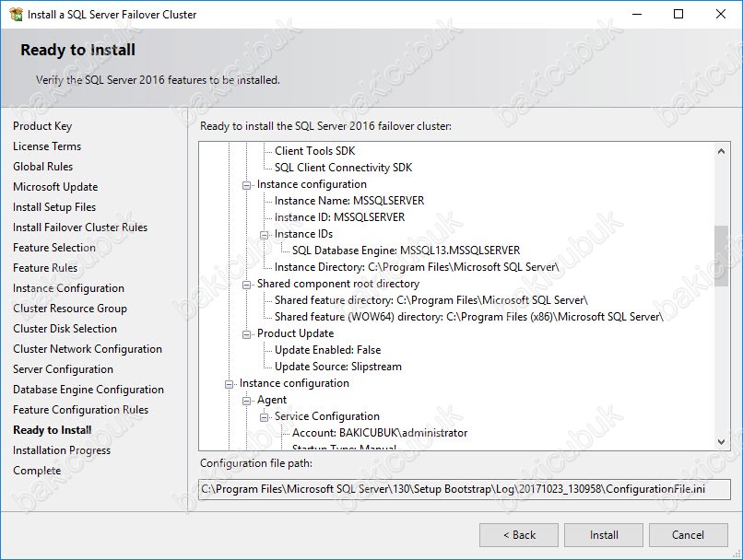Collapse the Service Configuration node

click(x=264, y=417)
